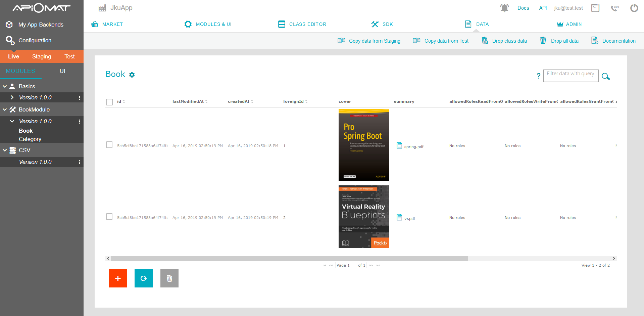Expand Basics Version 1.0.0
This screenshot has width=644, height=316.
12,97
